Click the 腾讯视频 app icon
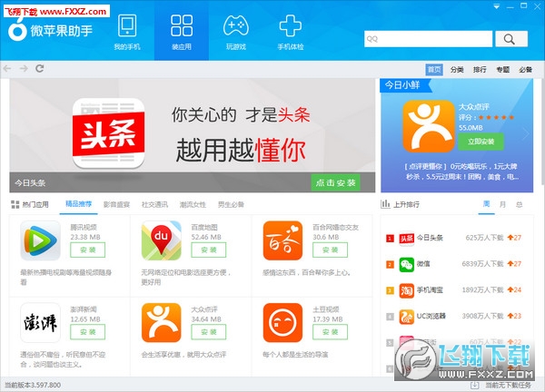545x392 pixels. pyautogui.click(x=40, y=240)
